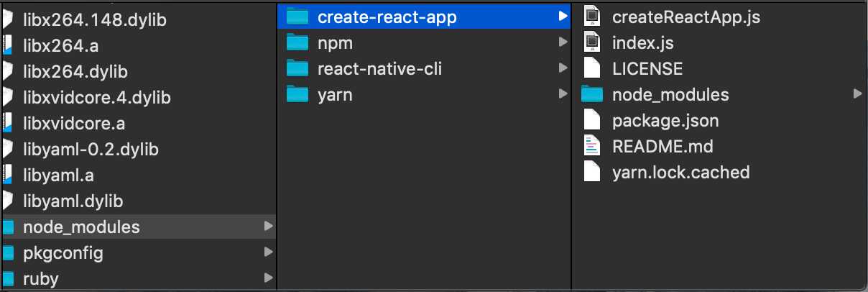Image resolution: width=868 pixels, height=292 pixels.
Task: Expand the create-react-app folder arrow
Action: pyautogui.click(x=563, y=17)
